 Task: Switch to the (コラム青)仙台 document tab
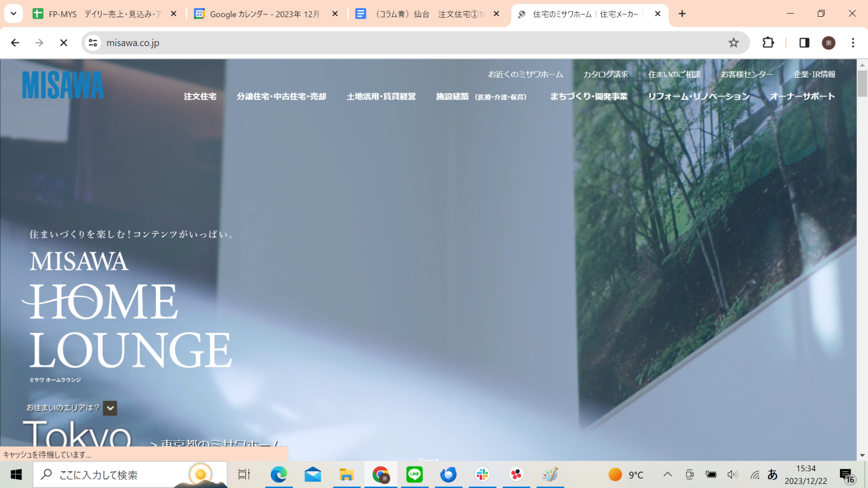[428, 14]
